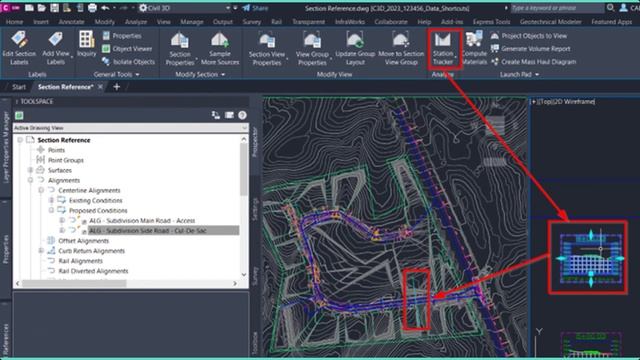The height and width of the screenshot is (360, 640).
Task: Open the Geotechnical Modeler ribbon tab
Action: pyautogui.click(x=551, y=22)
